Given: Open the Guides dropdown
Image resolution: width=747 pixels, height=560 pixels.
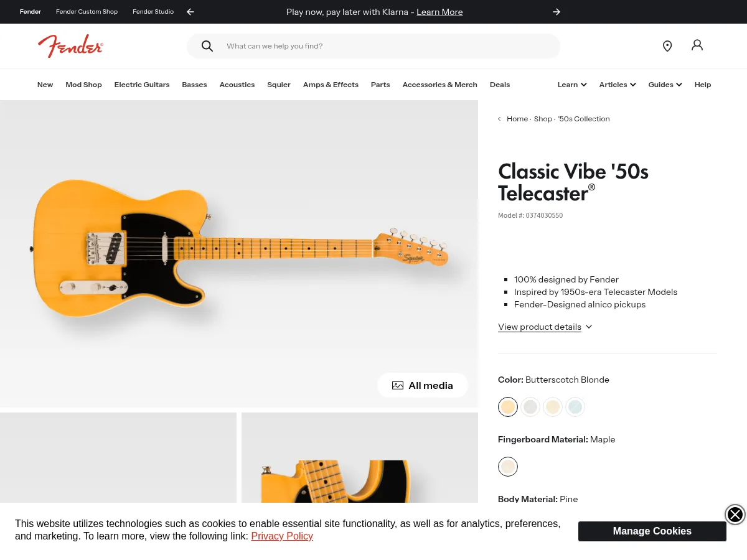Looking at the screenshot, I should 665,85.
